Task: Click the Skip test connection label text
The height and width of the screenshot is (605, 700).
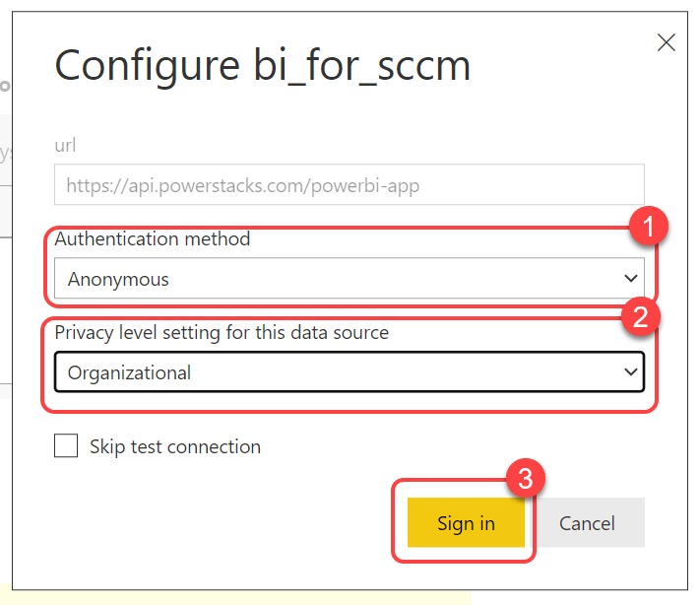Action: [174, 446]
